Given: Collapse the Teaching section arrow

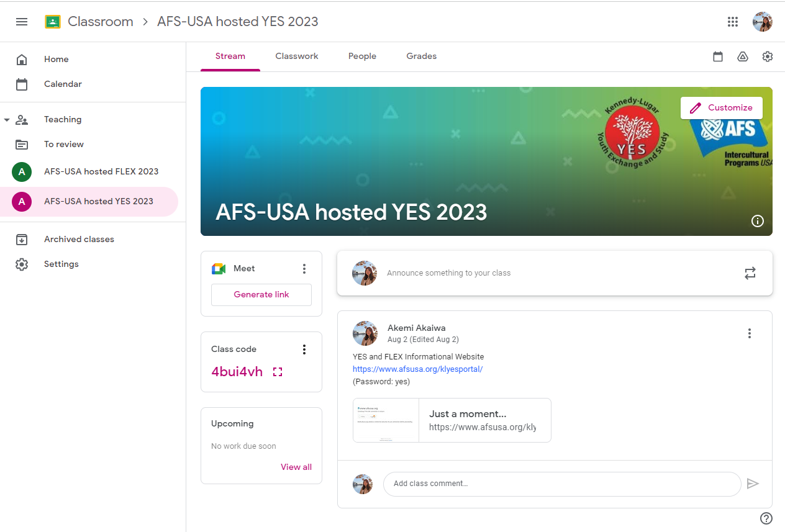Looking at the screenshot, I should 7,120.
